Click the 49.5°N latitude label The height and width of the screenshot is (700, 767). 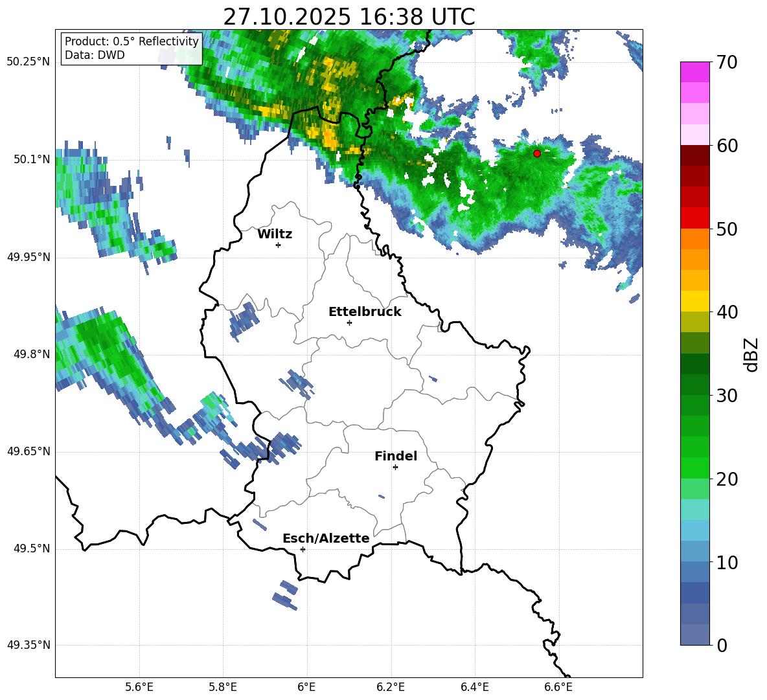(31, 548)
